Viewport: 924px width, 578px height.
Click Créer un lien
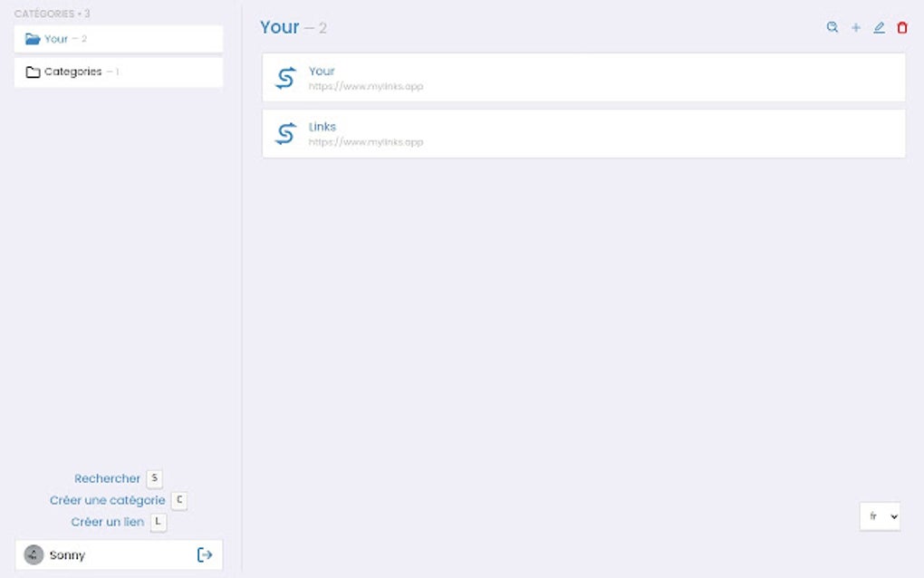[x=107, y=522]
